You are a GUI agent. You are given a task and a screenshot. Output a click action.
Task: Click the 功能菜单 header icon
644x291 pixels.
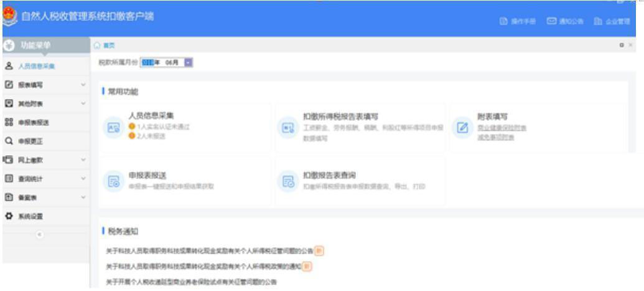9,45
